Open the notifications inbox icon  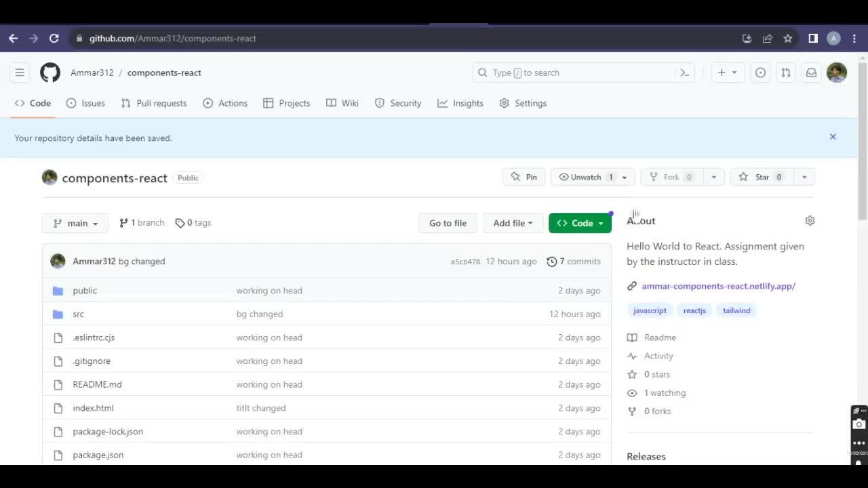click(810, 73)
